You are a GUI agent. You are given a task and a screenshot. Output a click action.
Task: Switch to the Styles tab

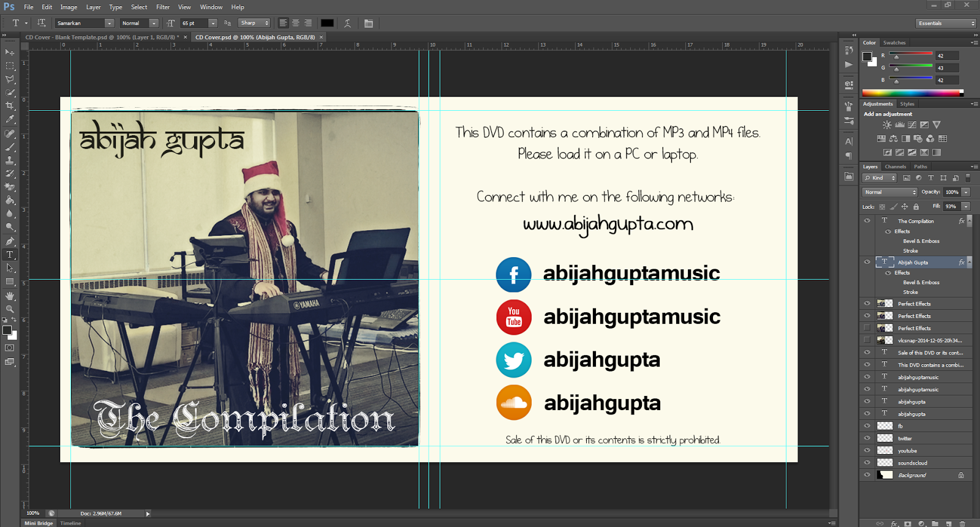907,104
